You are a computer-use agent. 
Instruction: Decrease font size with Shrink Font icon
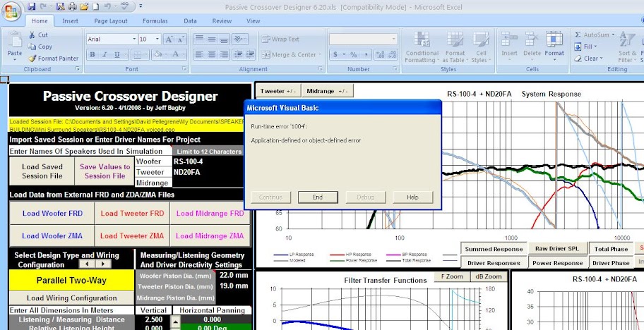pyautogui.click(x=180, y=39)
